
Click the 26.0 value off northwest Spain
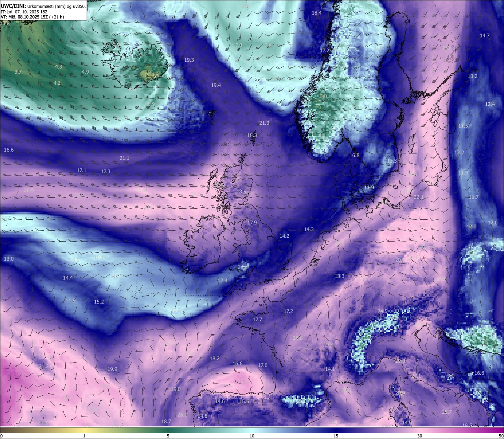182,415
